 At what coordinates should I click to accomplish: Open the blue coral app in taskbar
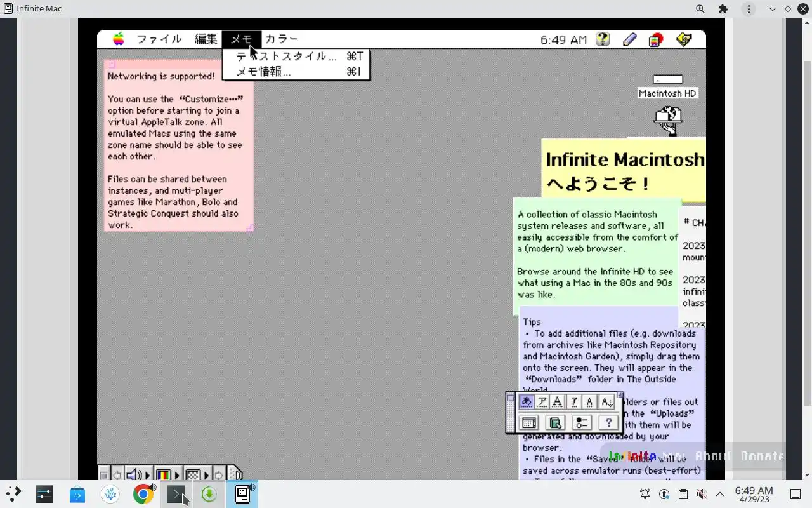[110, 493]
